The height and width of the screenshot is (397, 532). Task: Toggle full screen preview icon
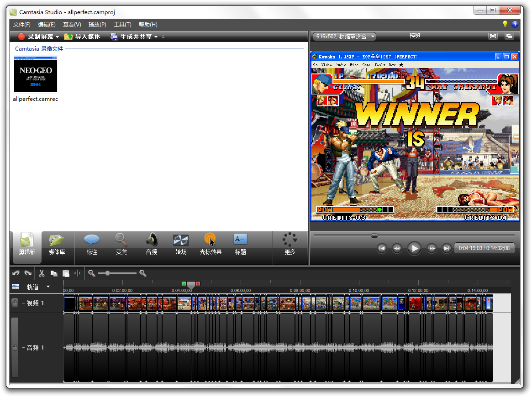coord(493,36)
